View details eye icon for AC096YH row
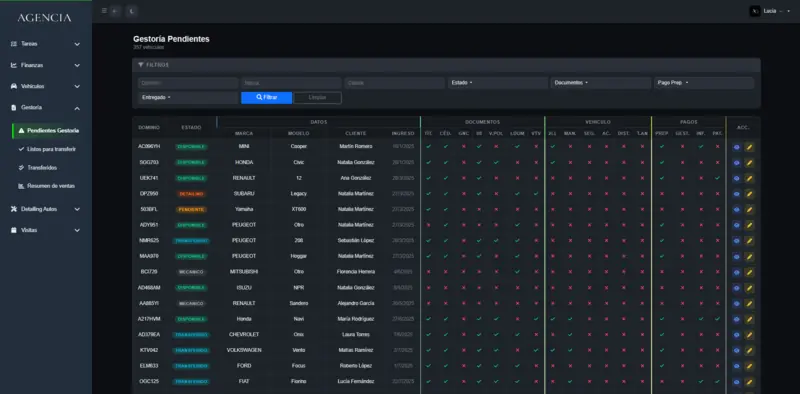The height and width of the screenshot is (394, 800). tap(737, 147)
